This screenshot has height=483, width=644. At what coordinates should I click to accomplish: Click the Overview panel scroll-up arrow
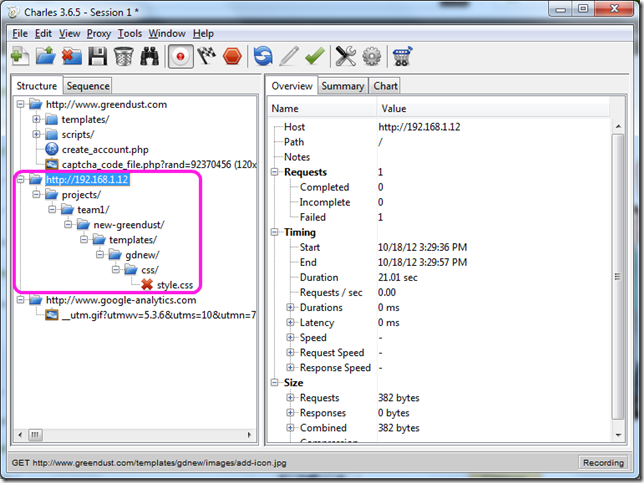618,126
